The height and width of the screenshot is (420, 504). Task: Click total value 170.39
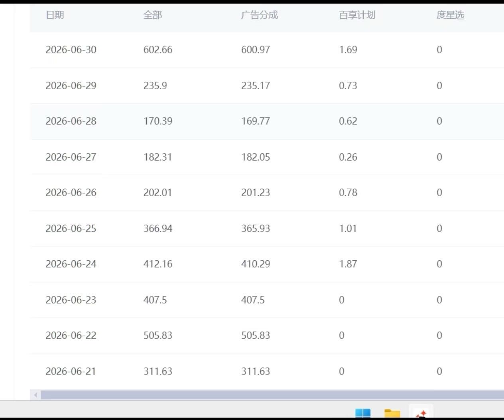point(158,121)
